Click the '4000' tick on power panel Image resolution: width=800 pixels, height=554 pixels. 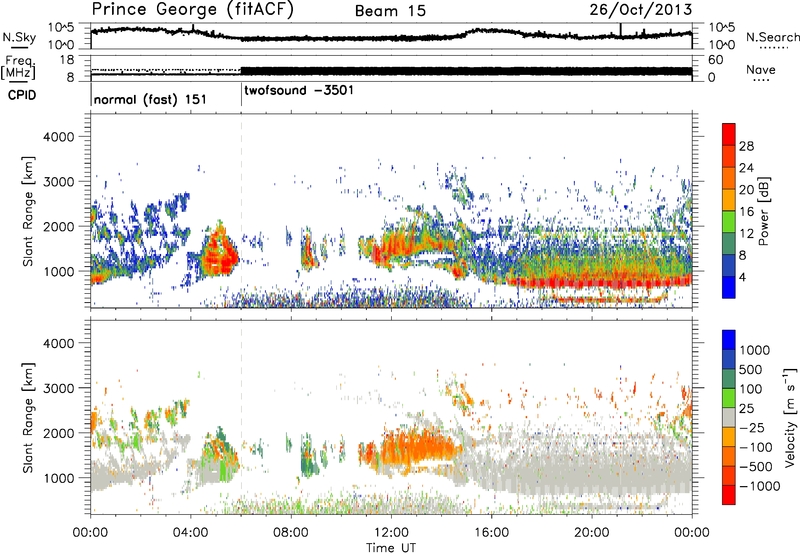[x=58, y=137]
